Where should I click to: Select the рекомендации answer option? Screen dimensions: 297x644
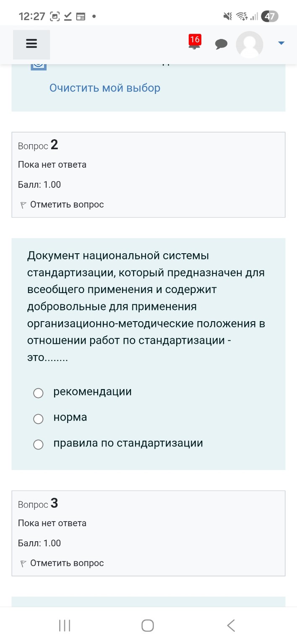(x=38, y=393)
